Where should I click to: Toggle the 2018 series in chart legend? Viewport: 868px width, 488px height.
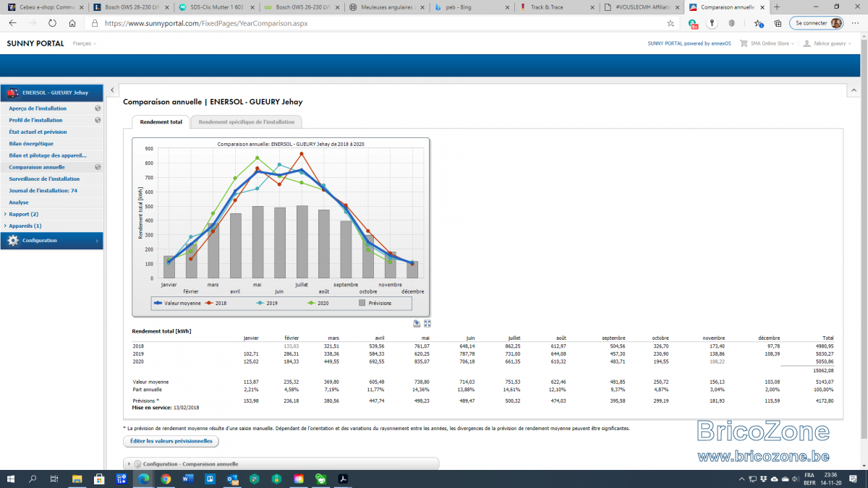tap(216, 303)
